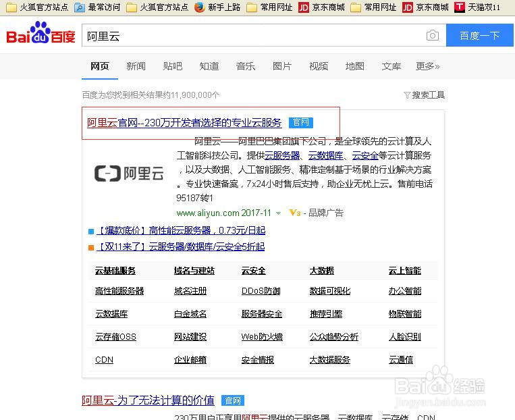Open the 物联智能 link

pos(405,314)
